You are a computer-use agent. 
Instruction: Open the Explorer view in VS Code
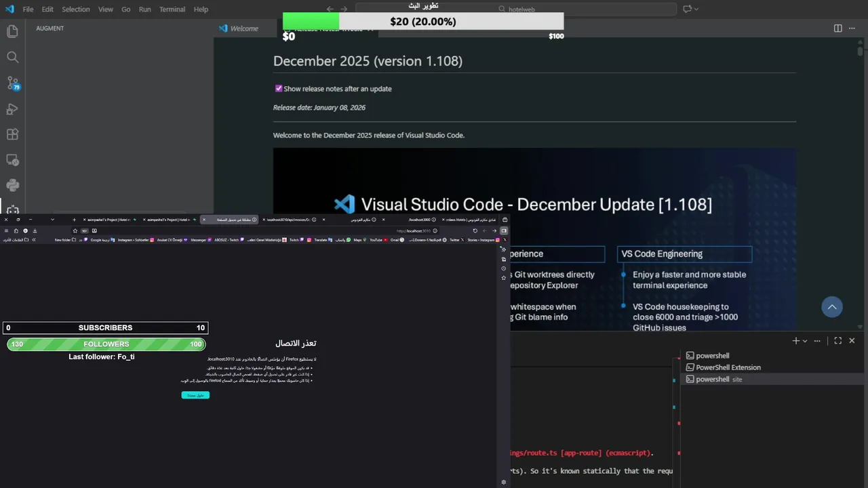point(12,31)
